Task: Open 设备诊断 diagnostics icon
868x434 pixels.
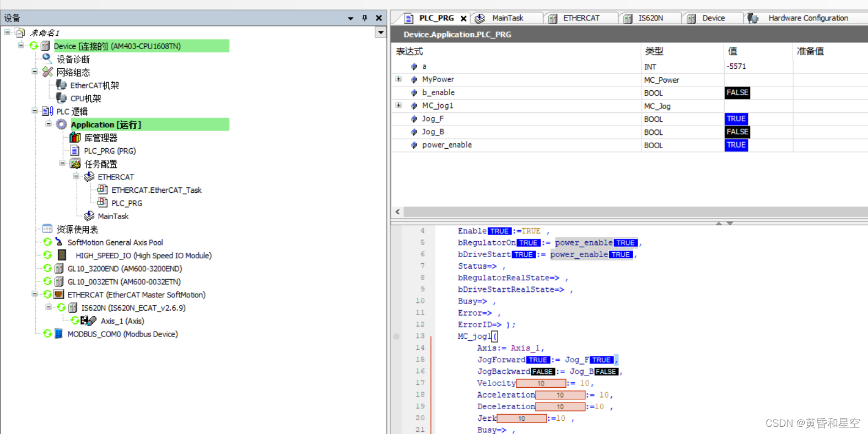Action: click(47, 58)
